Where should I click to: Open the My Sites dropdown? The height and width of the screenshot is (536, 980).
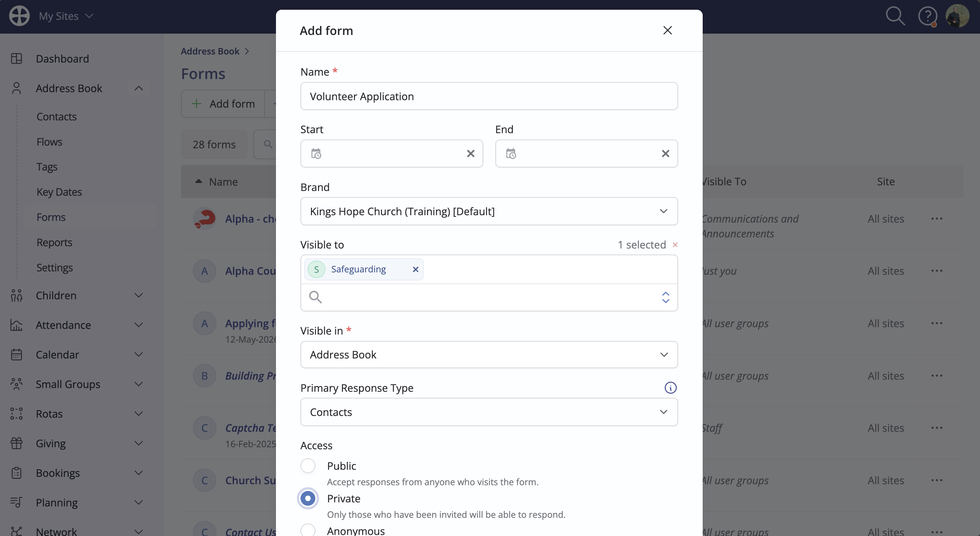point(66,16)
